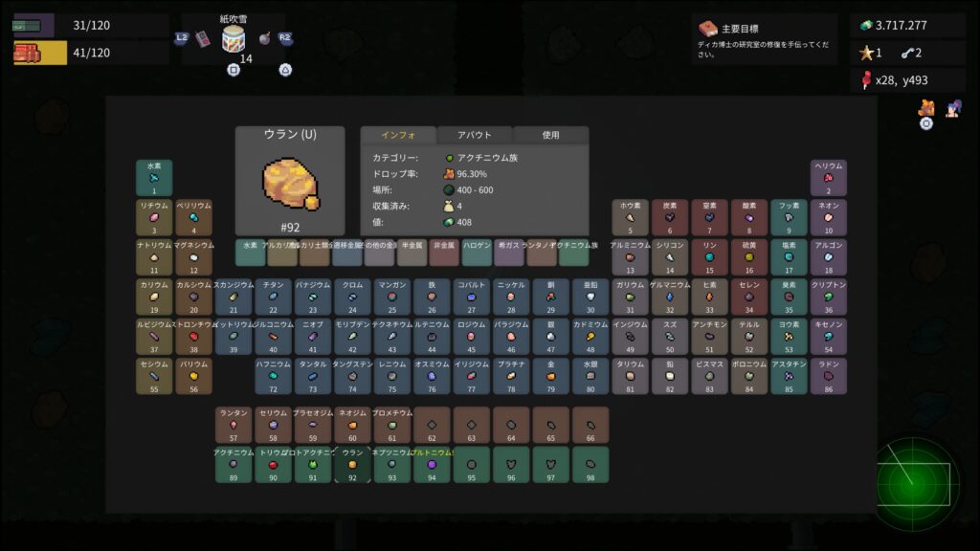
Task: Open the Carbon (炭素) element number 6
Action: tap(670, 217)
